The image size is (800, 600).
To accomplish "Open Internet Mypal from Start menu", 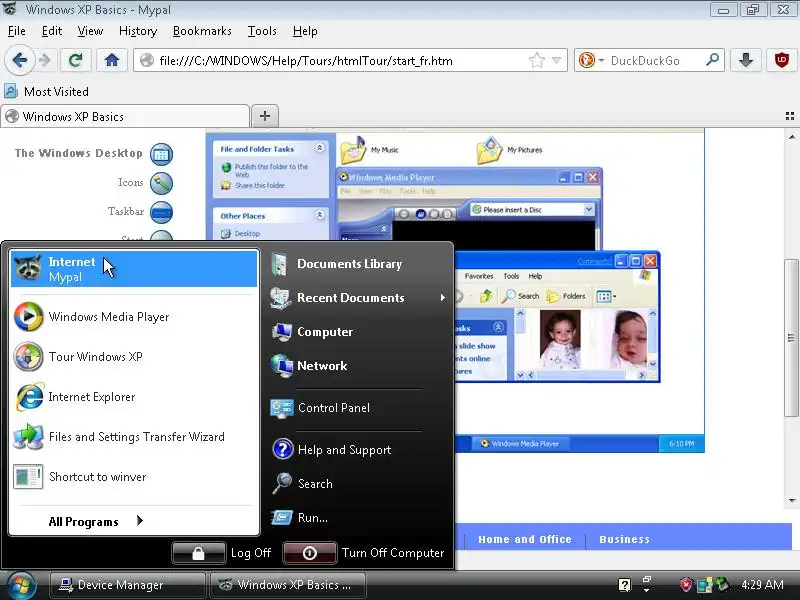I will pos(134,269).
